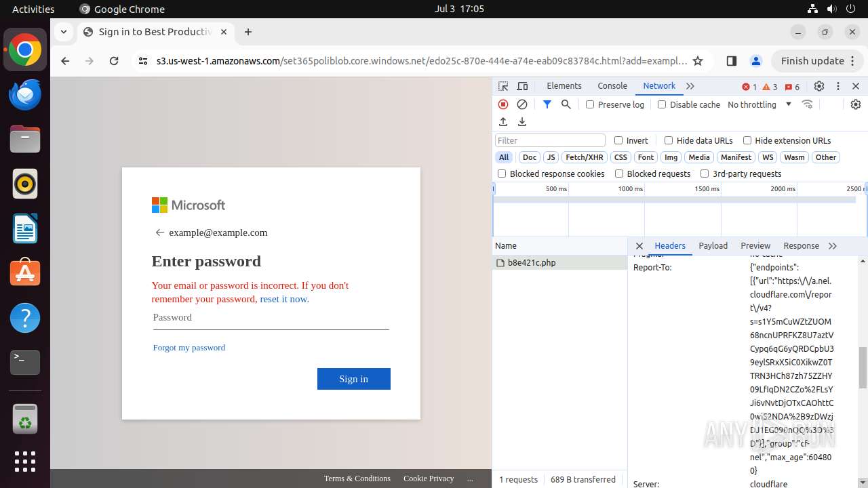Open Files from the dock
This screenshot has width=868, height=488.
click(25, 139)
